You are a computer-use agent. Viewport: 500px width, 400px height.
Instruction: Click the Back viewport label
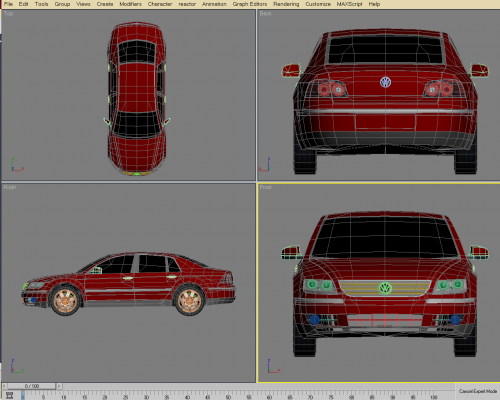coord(266,13)
